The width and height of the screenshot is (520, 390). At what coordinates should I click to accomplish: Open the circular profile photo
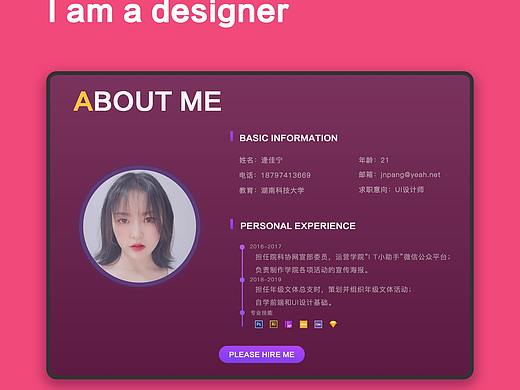pyautogui.click(x=140, y=226)
